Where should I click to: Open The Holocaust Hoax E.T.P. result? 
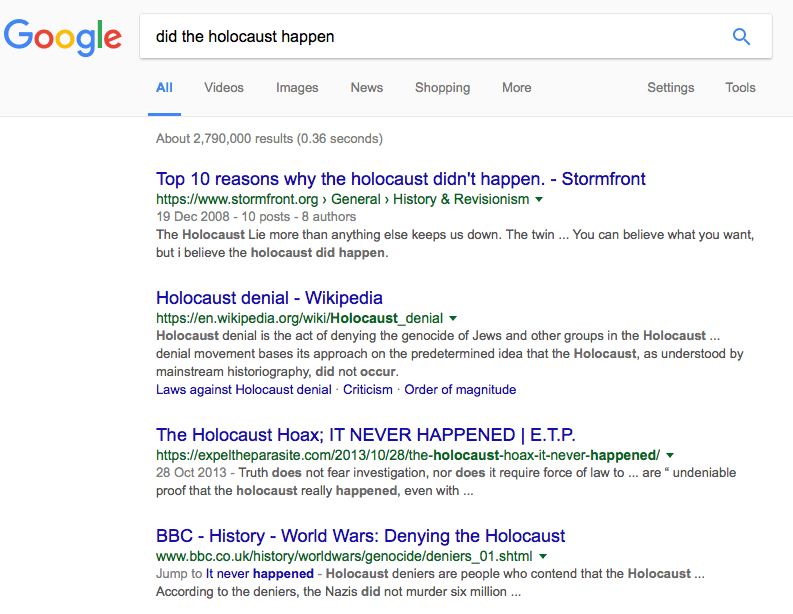click(x=366, y=435)
